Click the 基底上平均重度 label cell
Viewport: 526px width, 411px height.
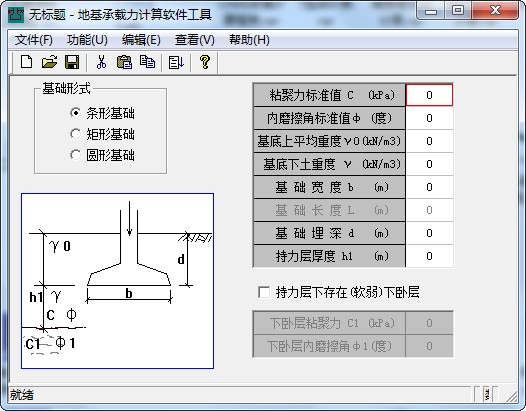(x=329, y=141)
